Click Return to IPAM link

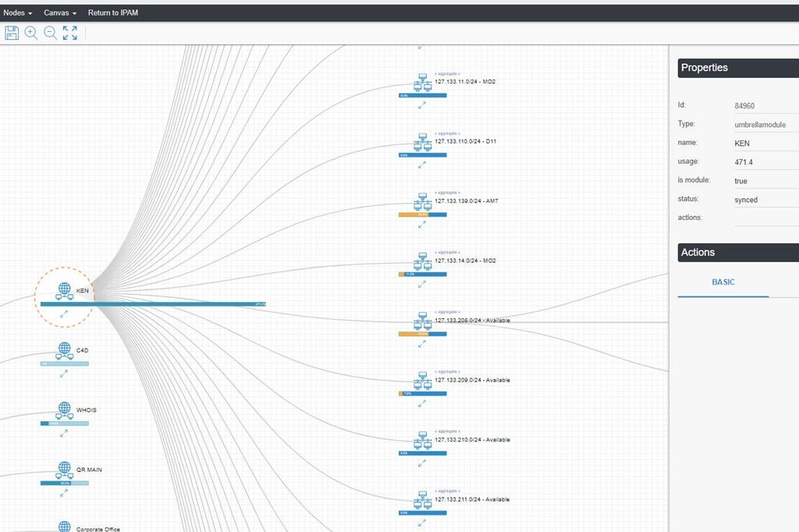pyautogui.click(x=113, y=13)
